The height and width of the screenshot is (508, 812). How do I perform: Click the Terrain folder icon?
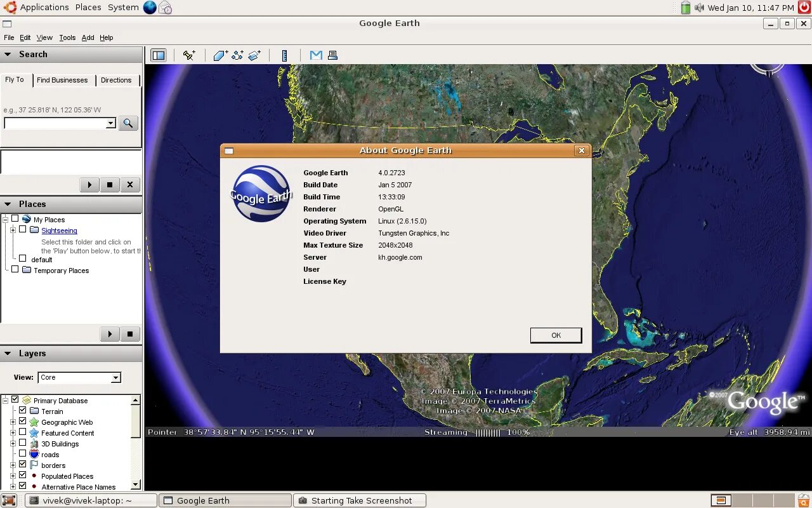coord(34,411)
